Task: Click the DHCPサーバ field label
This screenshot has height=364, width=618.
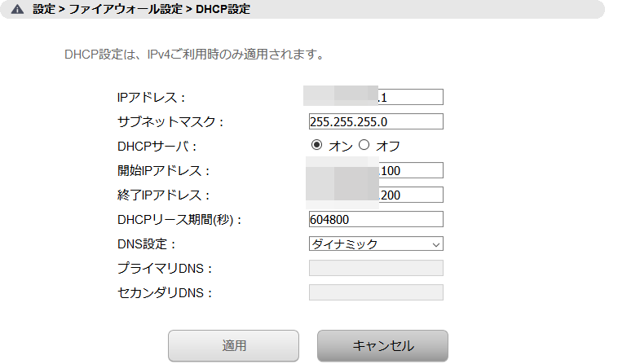Action: [x=157, y=147]
